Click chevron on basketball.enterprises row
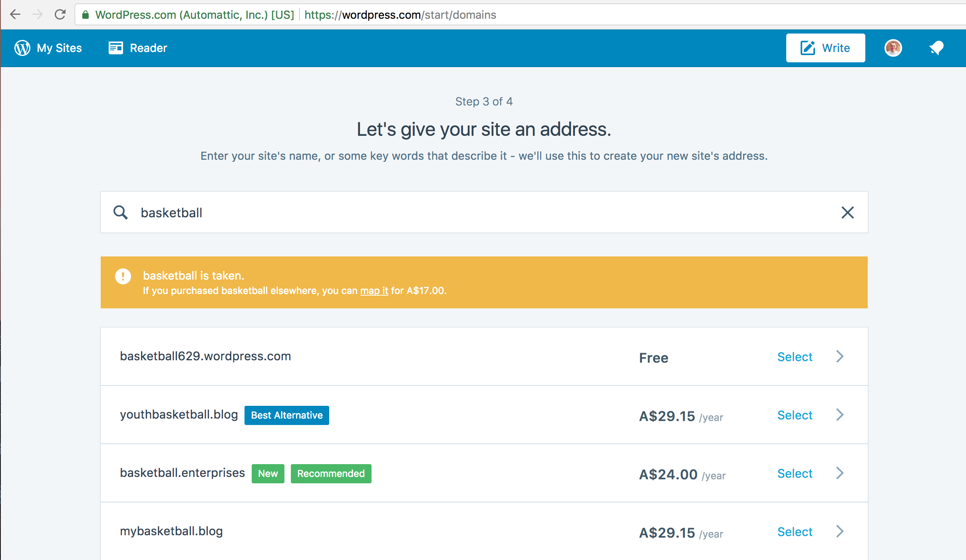The image size is (966, 560). (x=840, y=473)
